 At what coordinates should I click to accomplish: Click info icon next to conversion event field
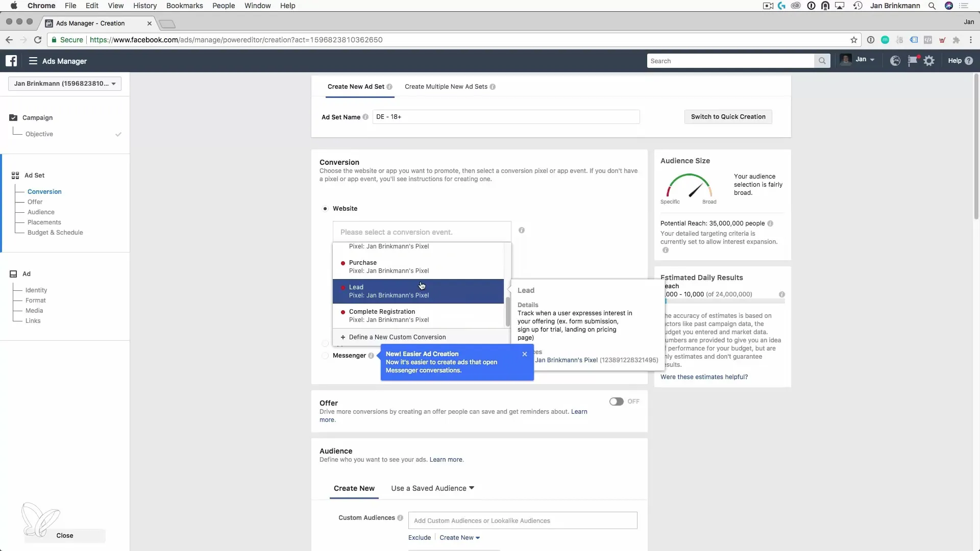(522, 230)
